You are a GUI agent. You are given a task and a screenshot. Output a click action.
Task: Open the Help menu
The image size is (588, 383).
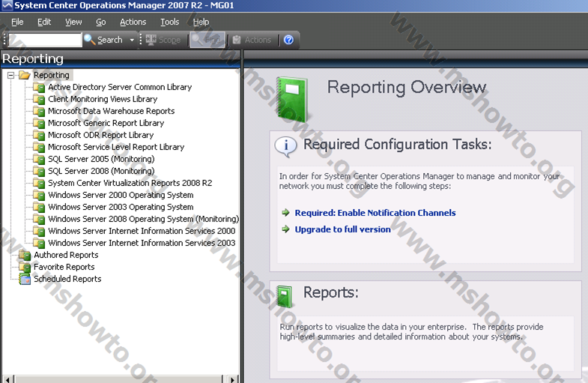201,22
